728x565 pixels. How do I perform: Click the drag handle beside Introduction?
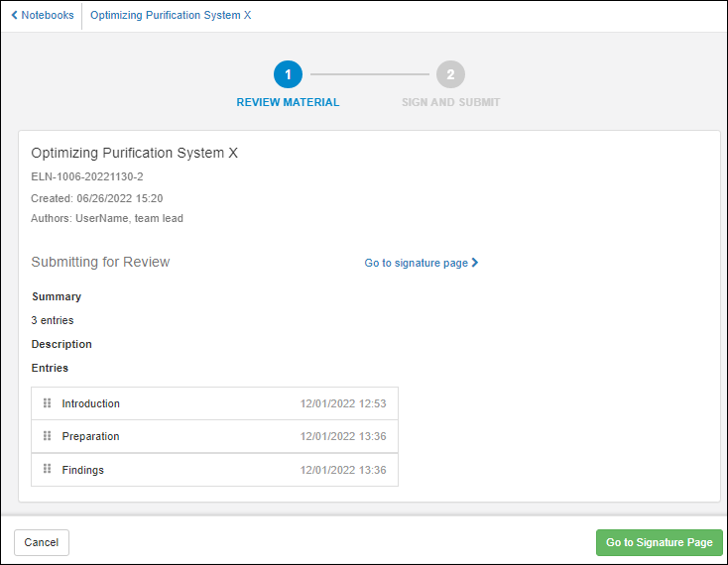tap(47, 403)
